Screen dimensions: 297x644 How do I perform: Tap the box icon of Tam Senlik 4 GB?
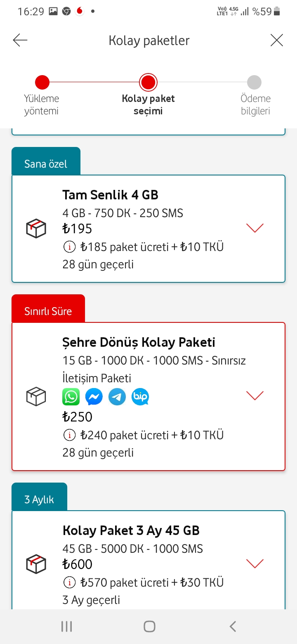coord(36,228)
